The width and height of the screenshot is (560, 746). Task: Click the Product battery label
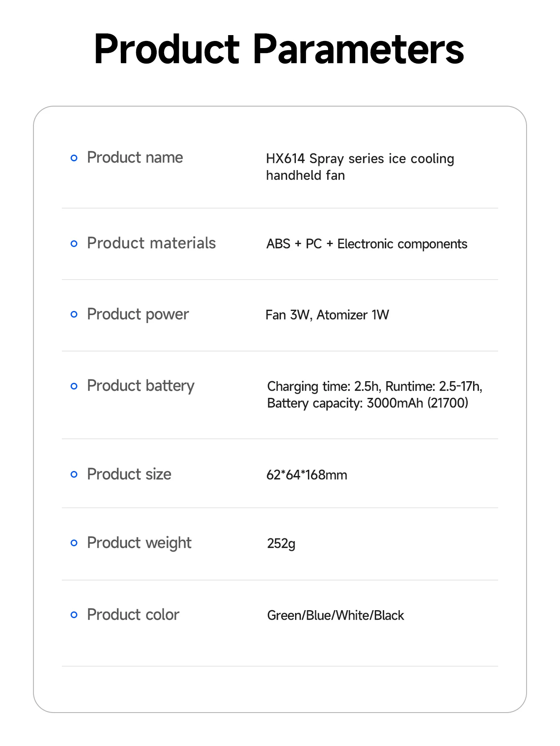[x=141, y=386]
